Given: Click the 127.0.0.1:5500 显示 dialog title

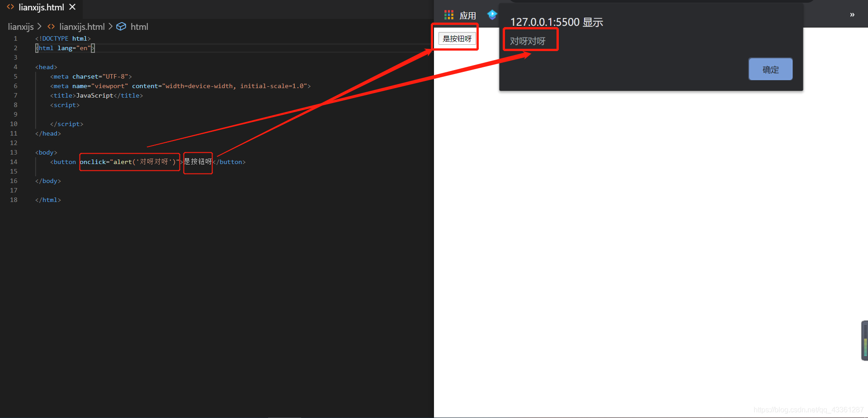Looking at the screenshot, I should click(557, 22).
